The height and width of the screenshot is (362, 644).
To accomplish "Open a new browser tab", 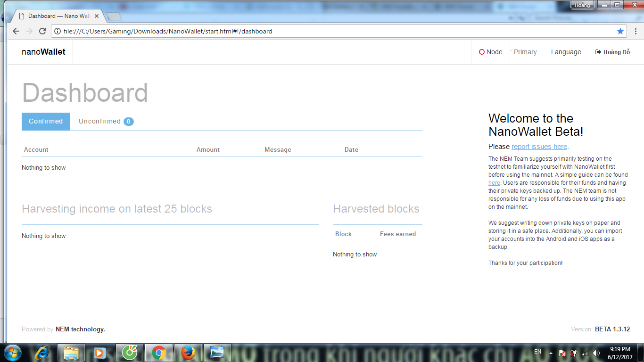I will 114,16.
